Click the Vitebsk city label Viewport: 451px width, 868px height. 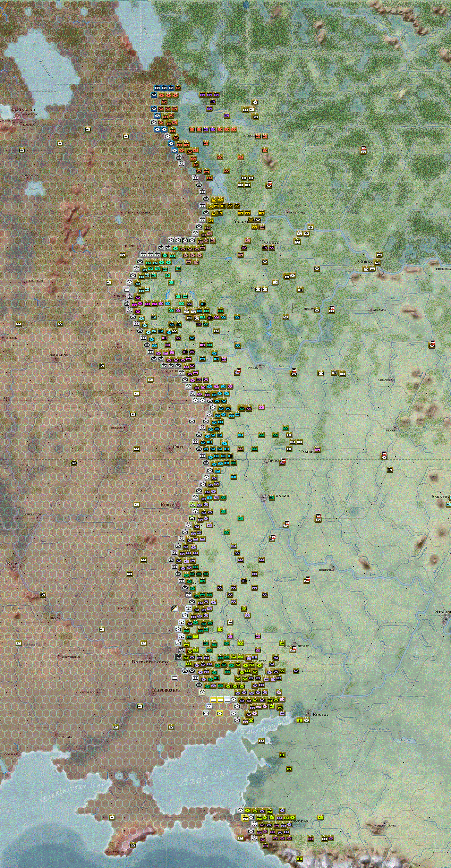pyautogui.click(x=11, y=337)
